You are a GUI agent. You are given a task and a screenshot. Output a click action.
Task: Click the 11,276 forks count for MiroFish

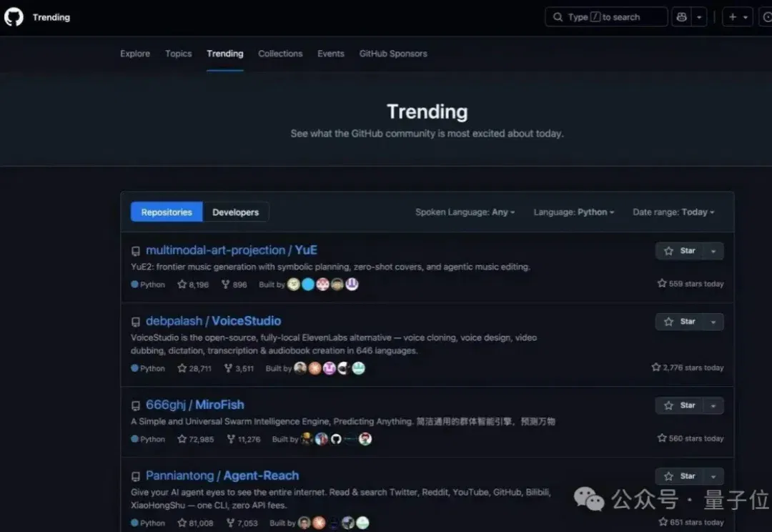coord(244,439)
